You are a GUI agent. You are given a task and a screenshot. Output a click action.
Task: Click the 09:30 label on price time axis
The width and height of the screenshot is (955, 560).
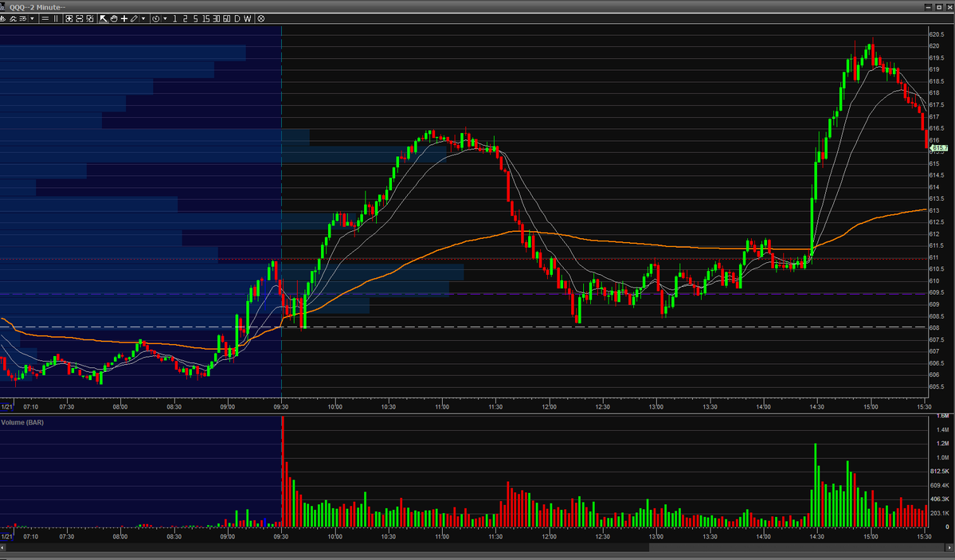tap(281, 406)
